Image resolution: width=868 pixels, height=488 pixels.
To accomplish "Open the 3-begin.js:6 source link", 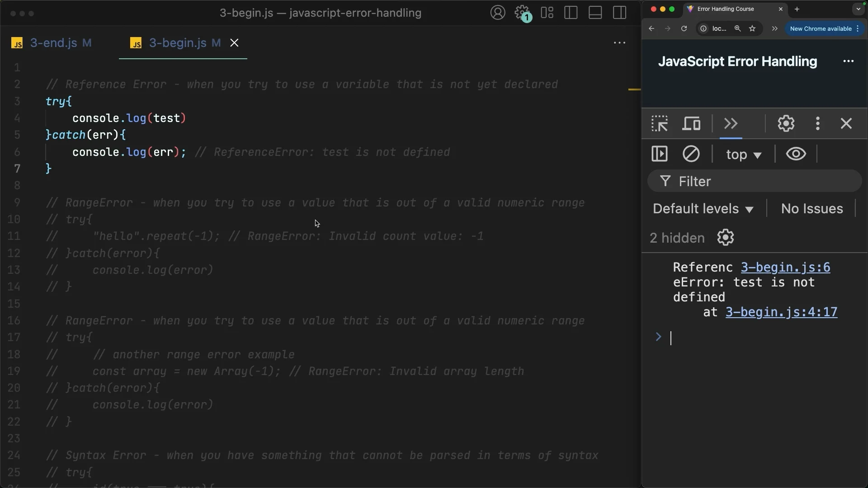I will 785,267.
